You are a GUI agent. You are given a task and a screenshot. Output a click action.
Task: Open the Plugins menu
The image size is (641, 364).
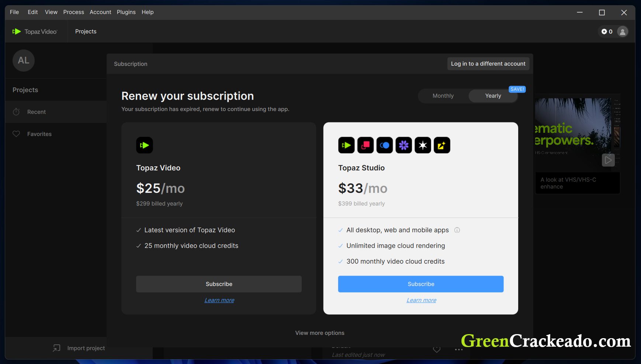pos(126,12)
